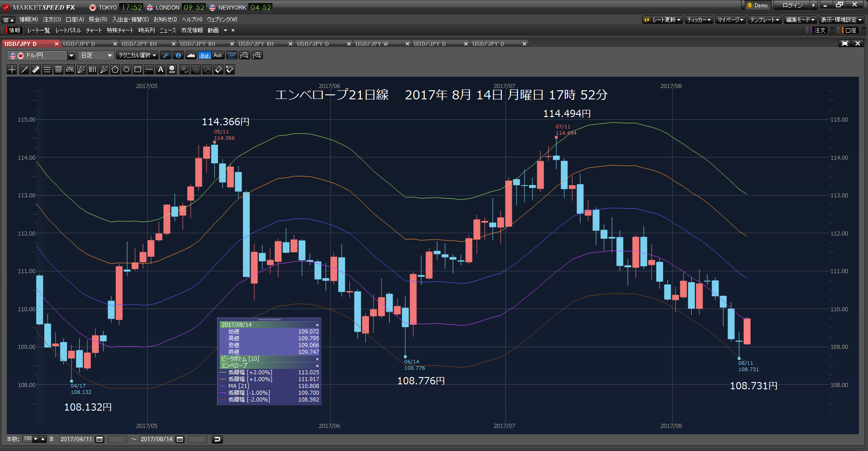Click the start date field 2017/04/11
The image size is (868, 451).
pyautogui.click(x=76, y=439)
